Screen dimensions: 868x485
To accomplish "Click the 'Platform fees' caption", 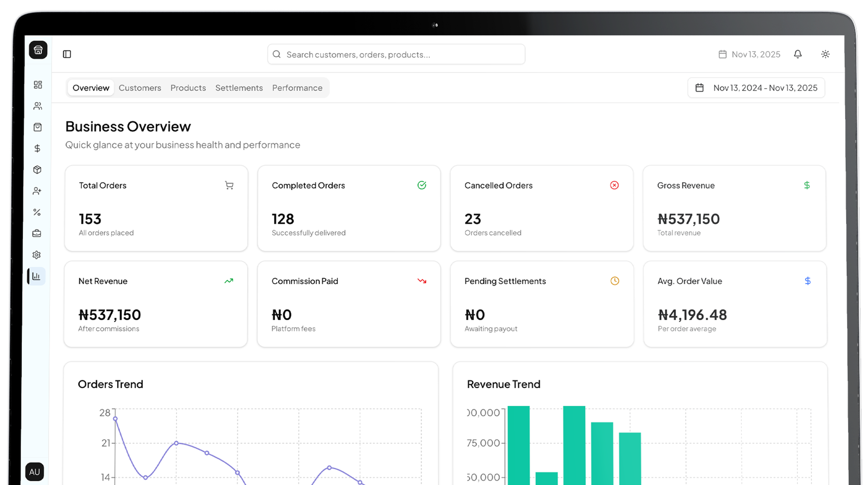I will [293, 329].
